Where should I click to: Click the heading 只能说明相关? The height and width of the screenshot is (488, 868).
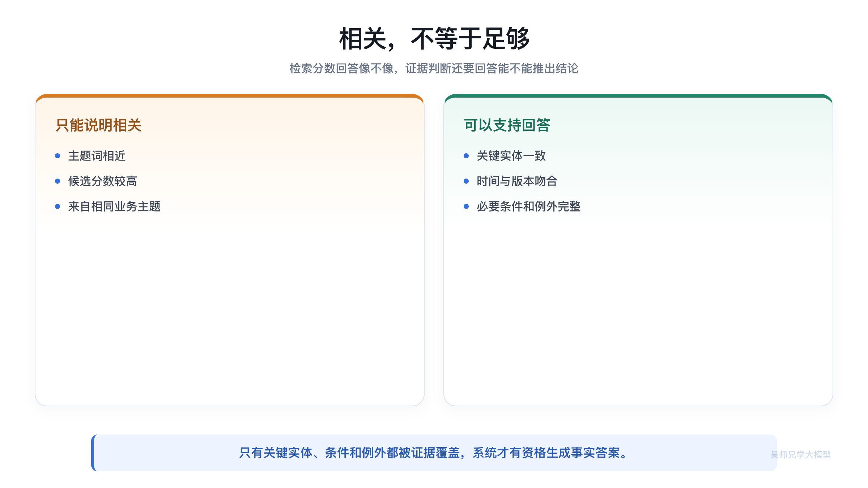pyautogui.click(x=98, y=125)
